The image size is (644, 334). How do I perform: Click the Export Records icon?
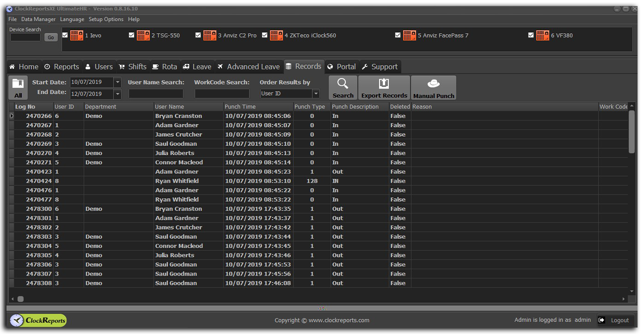(384, 84)
